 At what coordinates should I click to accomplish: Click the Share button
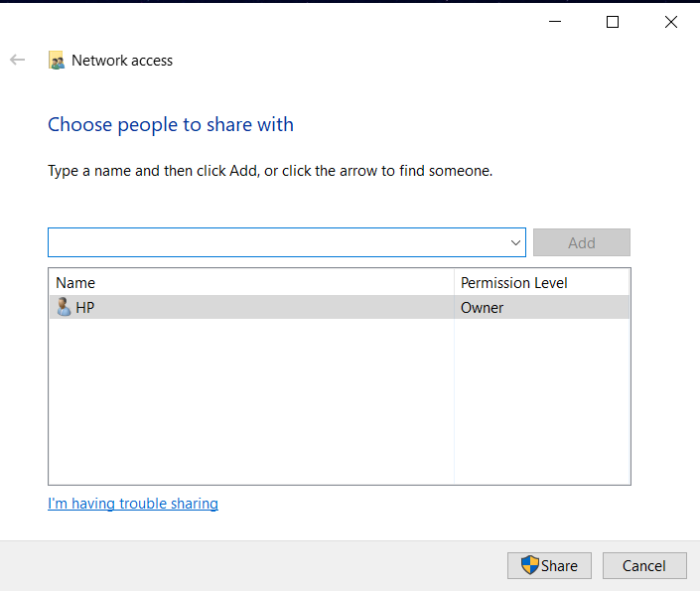pos(549,565)
